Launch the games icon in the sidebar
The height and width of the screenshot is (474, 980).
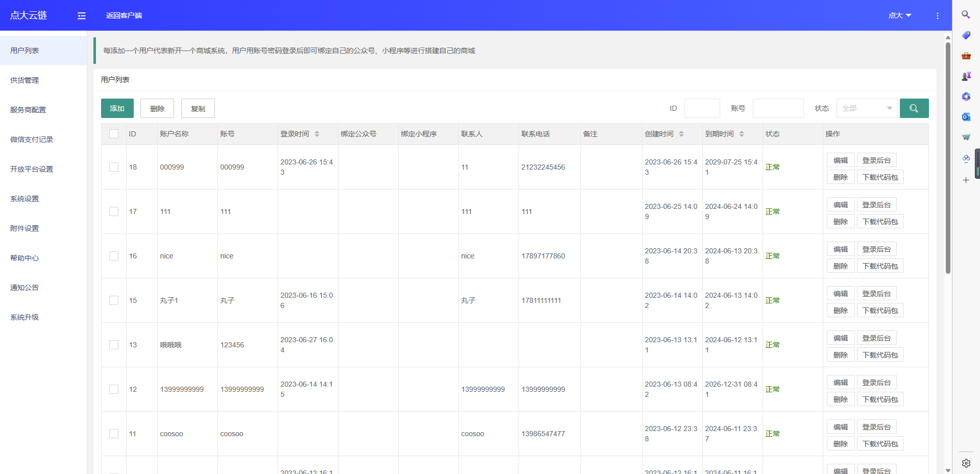click(x=966, y=76)
